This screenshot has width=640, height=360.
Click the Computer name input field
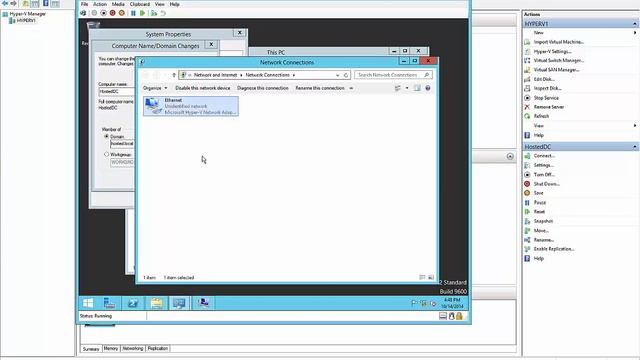click(x=117, y=91)
